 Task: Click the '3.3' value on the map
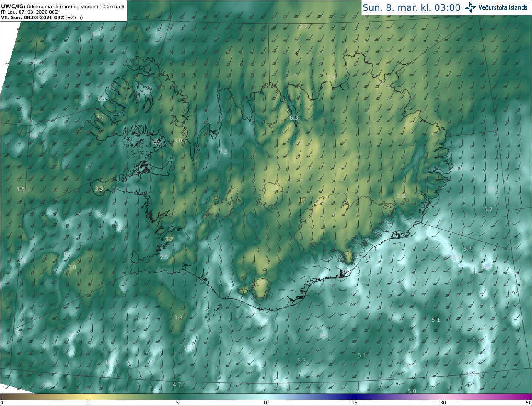99,189
